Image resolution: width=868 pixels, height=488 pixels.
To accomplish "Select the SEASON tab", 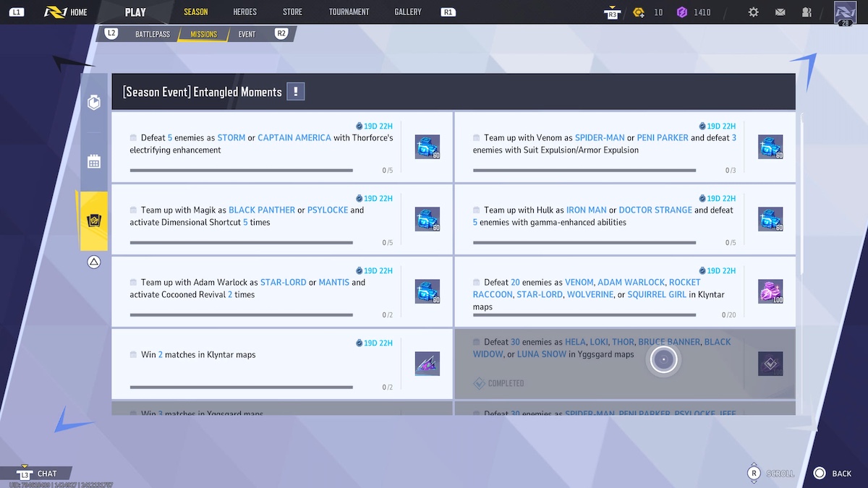I will 196,12.
